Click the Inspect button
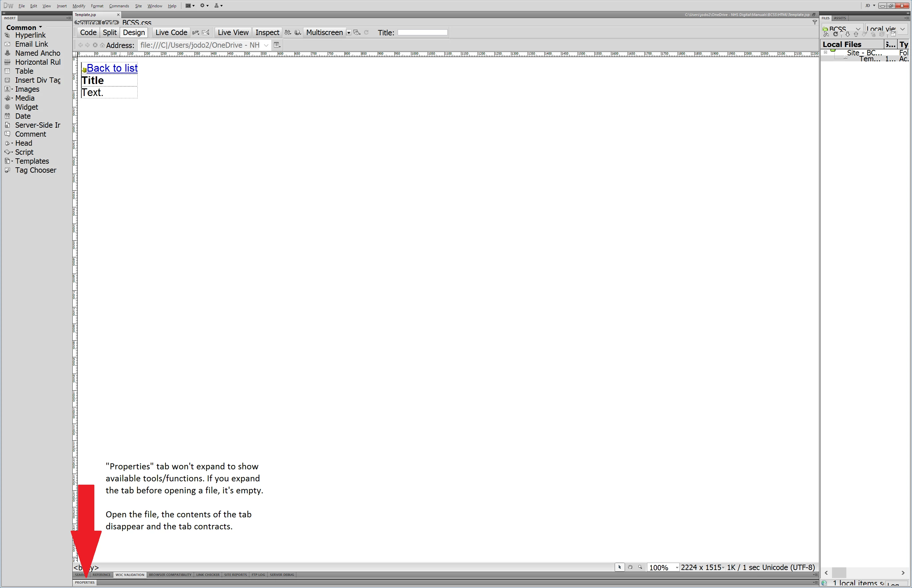This screenshot has width=912, height=588. point(267,32)
